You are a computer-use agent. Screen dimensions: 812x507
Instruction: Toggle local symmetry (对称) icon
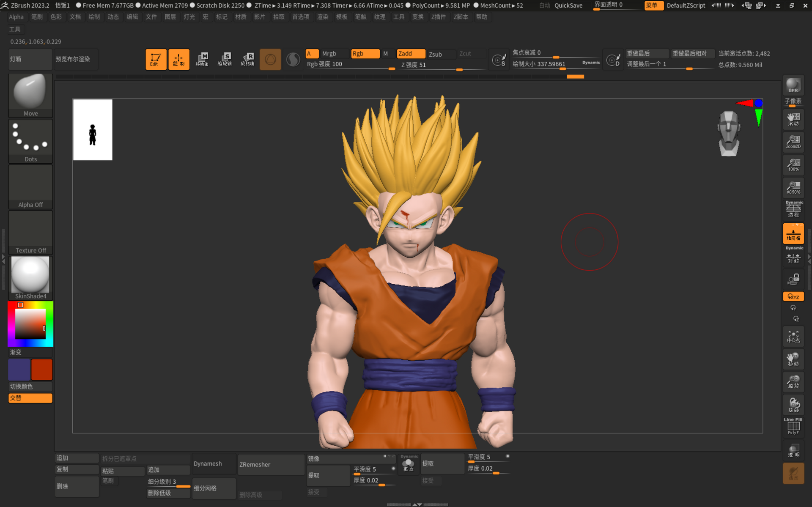pyautogui.click(x=793, y=256)
